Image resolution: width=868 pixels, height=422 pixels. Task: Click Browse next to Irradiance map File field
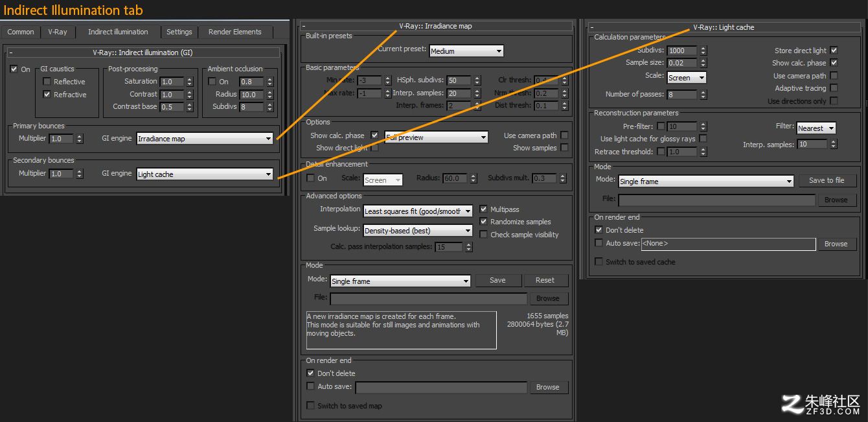point(547,298)
